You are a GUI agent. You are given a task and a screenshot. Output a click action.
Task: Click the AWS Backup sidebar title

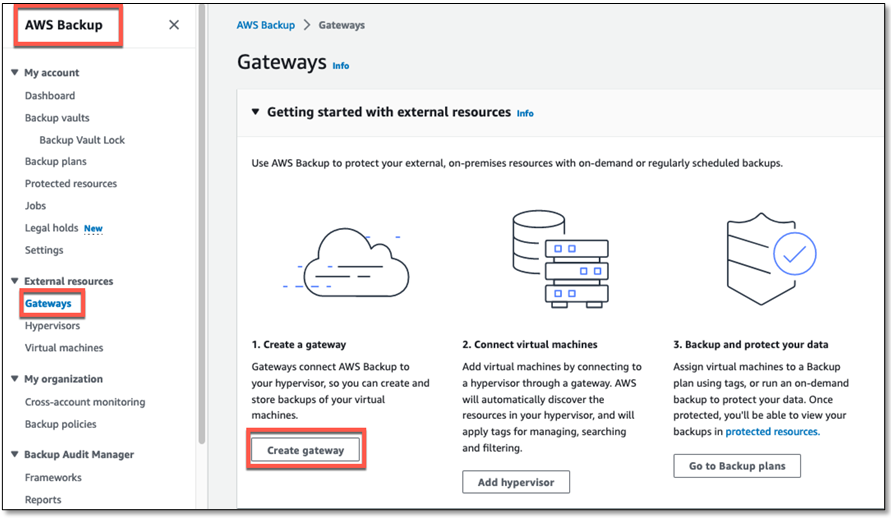tap(64, 25)
